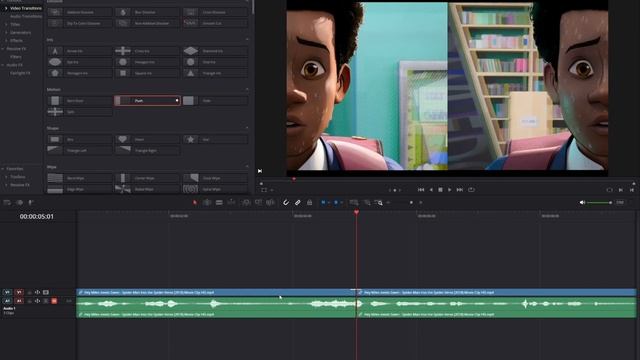This screenshot has height=360, width=640.
Task: Open the Generators category
Action: pyautogui.click(x=20, y=32)
